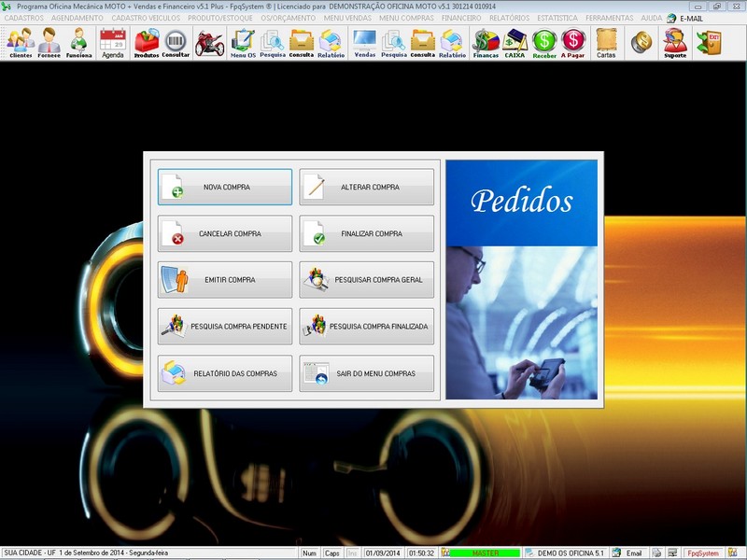Open the Vendas monitor icon

click(x=365, y=43)
